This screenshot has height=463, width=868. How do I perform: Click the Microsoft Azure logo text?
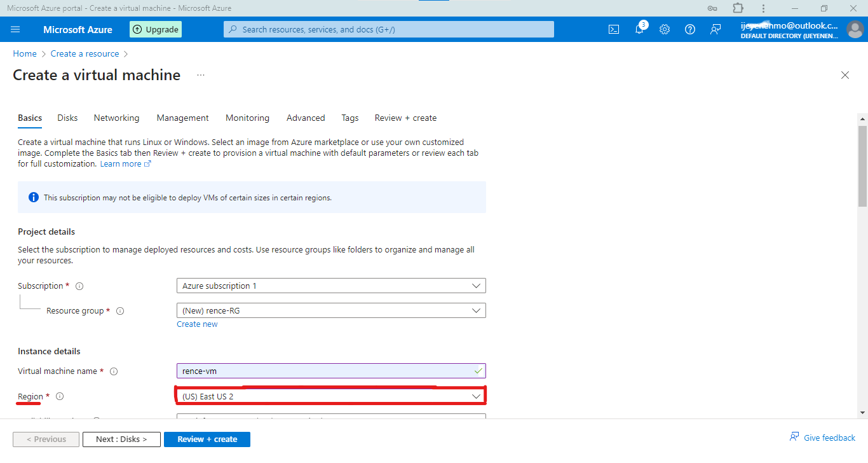(x=78, y=29)
